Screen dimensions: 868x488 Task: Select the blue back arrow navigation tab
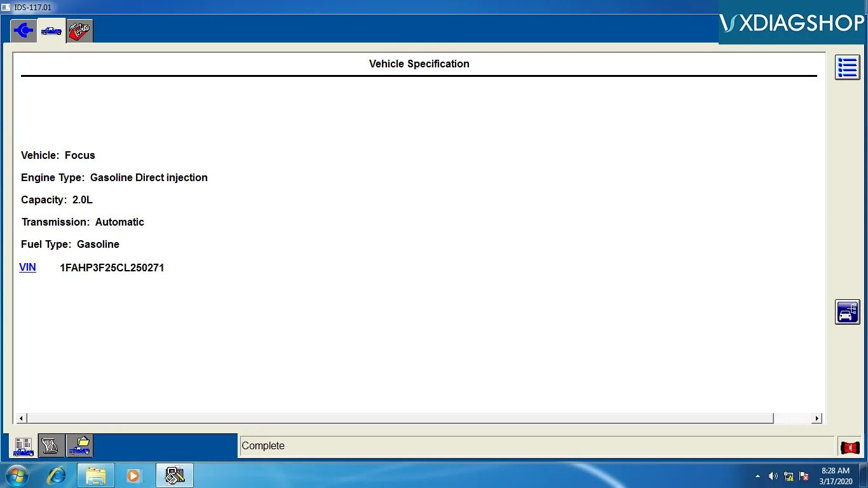pyautogui.click(x=23, y=30)
